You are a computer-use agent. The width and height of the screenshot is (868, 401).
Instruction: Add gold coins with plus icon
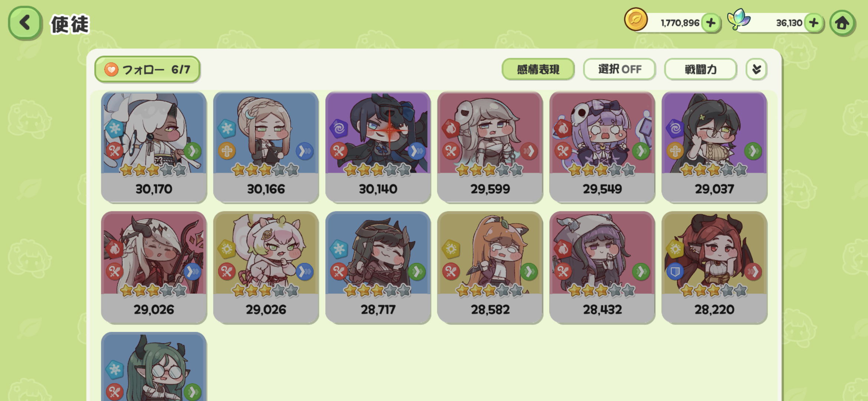711,23
